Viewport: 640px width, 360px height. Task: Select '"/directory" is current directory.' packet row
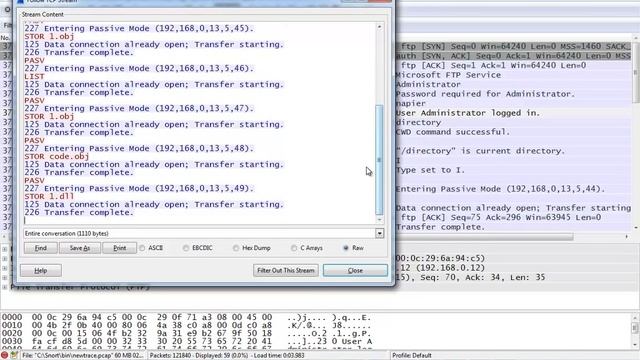coord(513,151)
